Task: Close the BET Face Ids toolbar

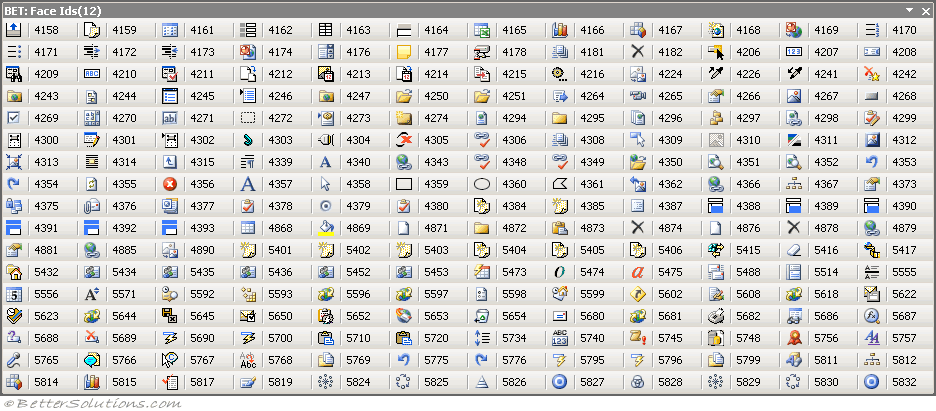Action: coord(925,10)
